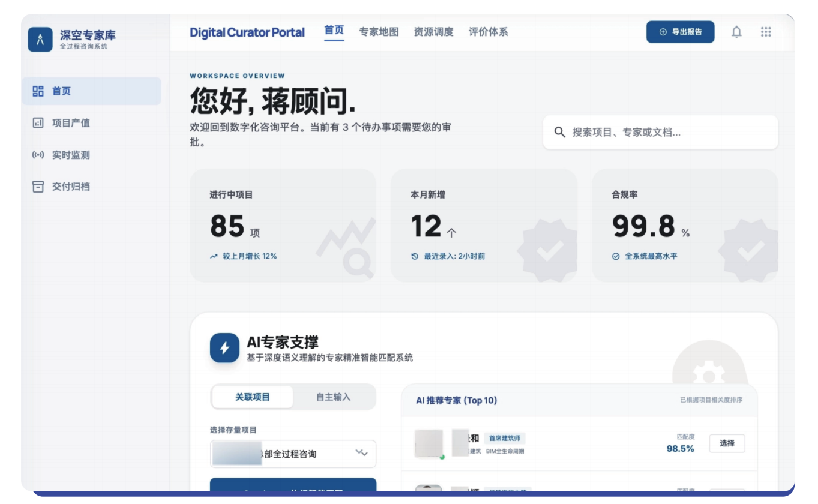Image resolution: width=818 pixels, height=504 pixels.
Task: Open the 进行中项目 statistics card
Action: [x=283, y=226]
